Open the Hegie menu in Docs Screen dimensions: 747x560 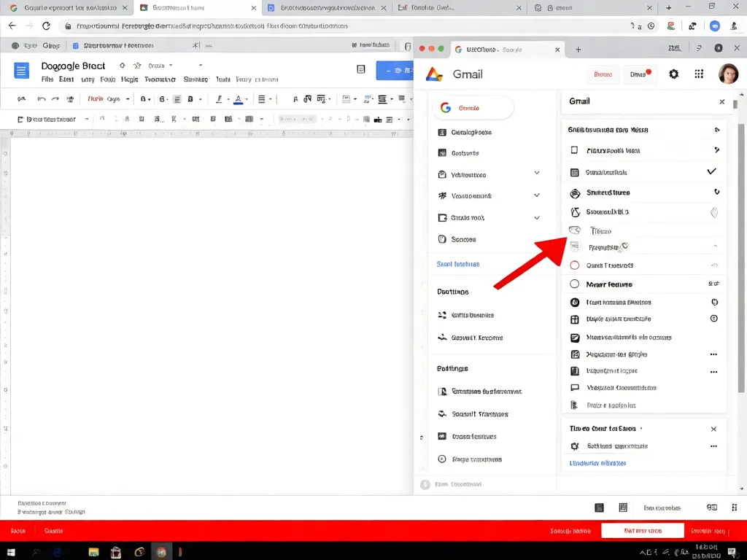(130, 79)
